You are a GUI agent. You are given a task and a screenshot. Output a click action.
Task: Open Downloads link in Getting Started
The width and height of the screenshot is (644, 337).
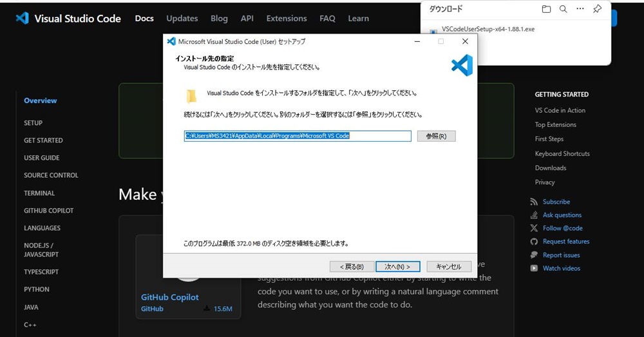click(x=551, y=168)
